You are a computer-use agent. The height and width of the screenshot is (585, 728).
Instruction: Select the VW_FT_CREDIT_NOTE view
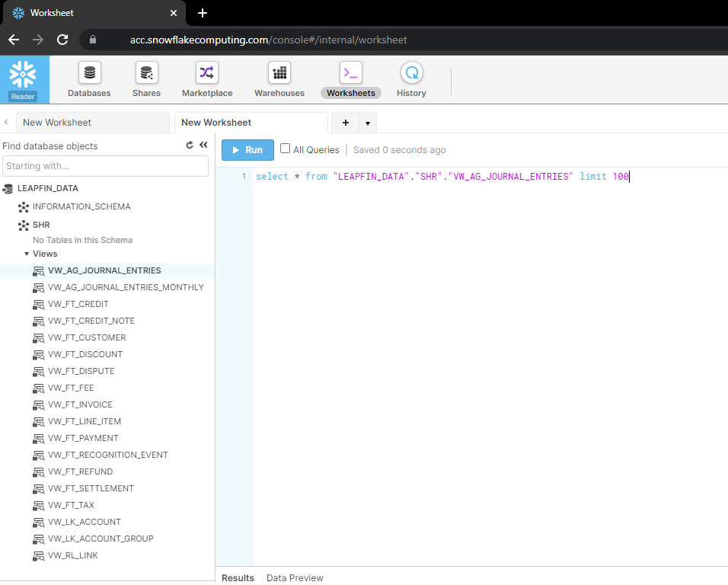pyautogui.click(x=91, y=321)
